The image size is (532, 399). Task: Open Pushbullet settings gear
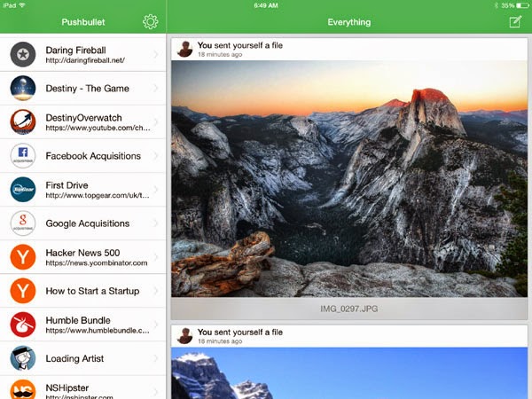(x=151, y=21)
